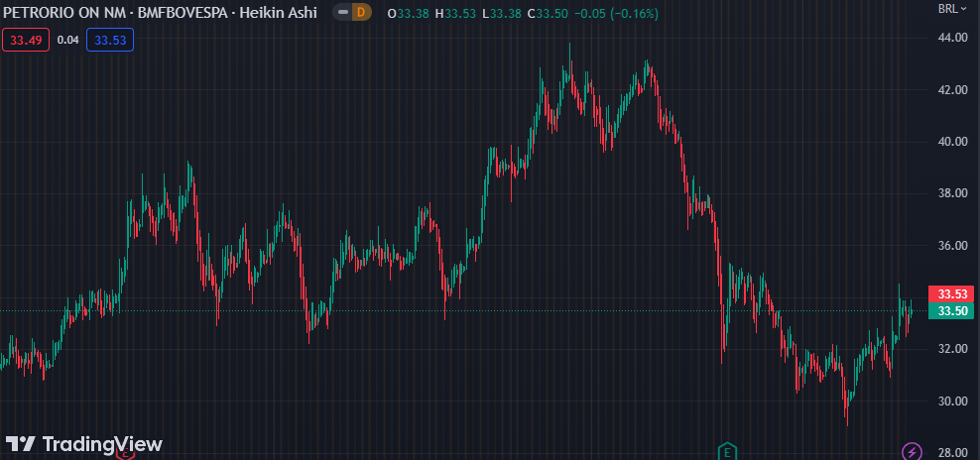
Task: Click the open value O33.38
Action: 409,13
